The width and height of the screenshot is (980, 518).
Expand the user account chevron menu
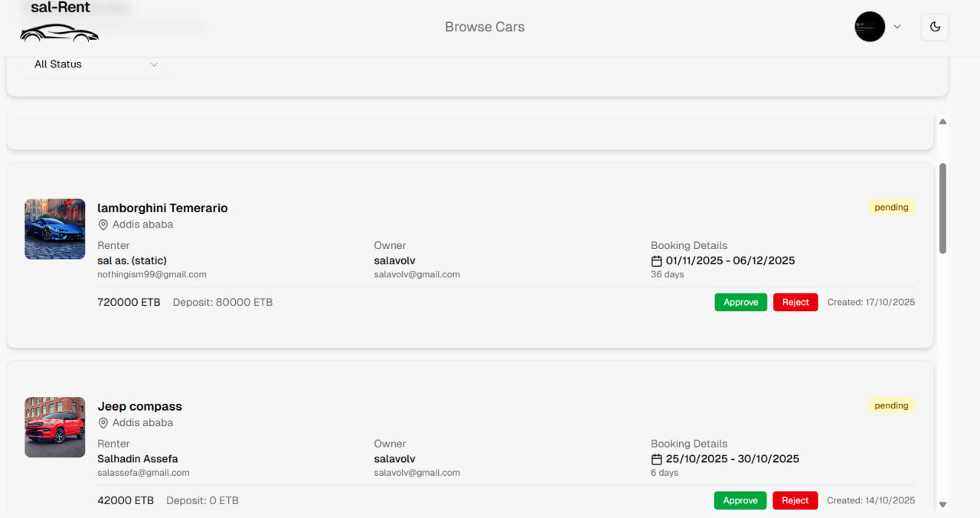pos(897,26)
